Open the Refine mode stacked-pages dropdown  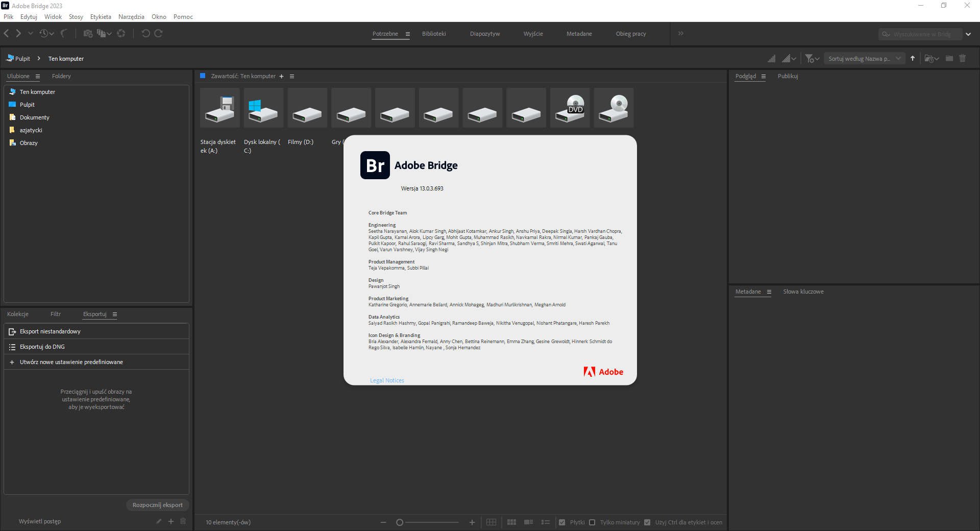(x=104, y=33)
